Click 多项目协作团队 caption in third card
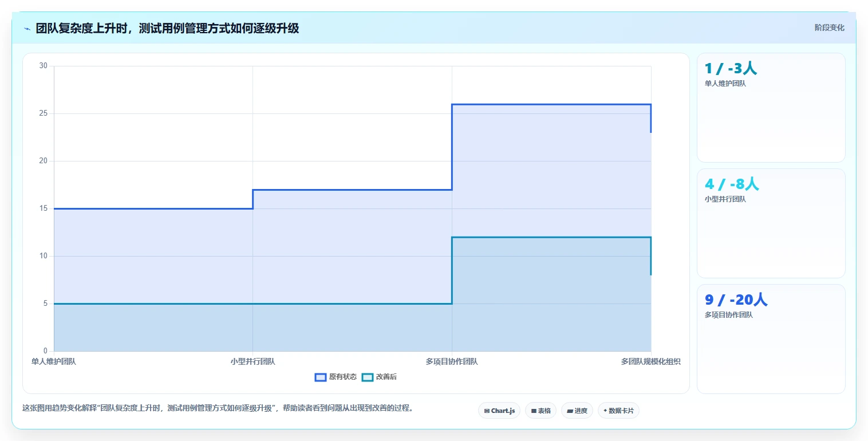 (729, 315)
